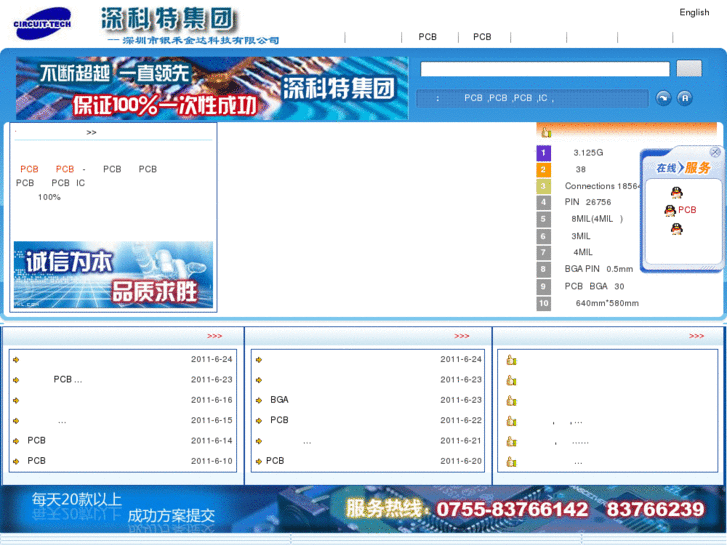Click arrow bullet on the 2011-6-21 row
Viewport: 727px width, 545px height.
259,441
